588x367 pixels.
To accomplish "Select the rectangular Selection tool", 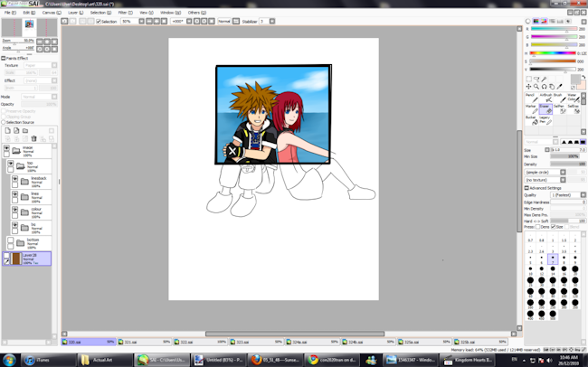I will (529, 80).
